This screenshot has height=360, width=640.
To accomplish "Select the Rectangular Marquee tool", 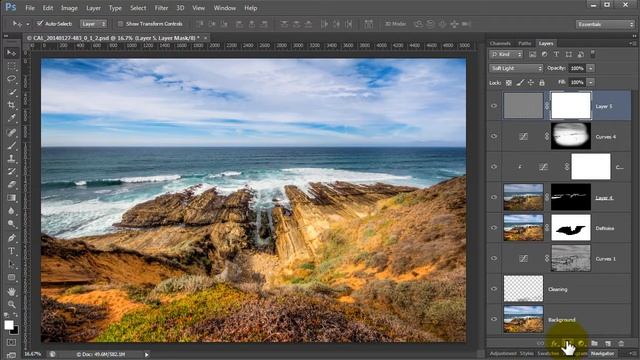I will click(11, 66).
